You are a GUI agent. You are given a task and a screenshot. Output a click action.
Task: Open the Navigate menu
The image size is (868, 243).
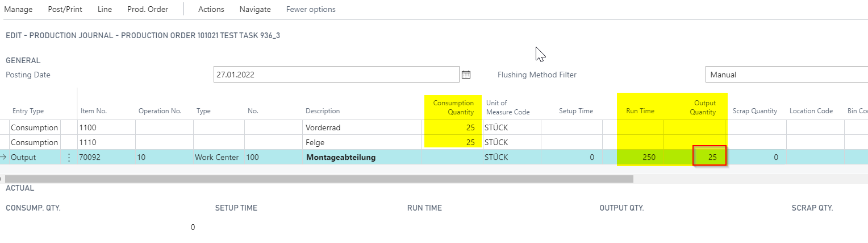(255, 9)
